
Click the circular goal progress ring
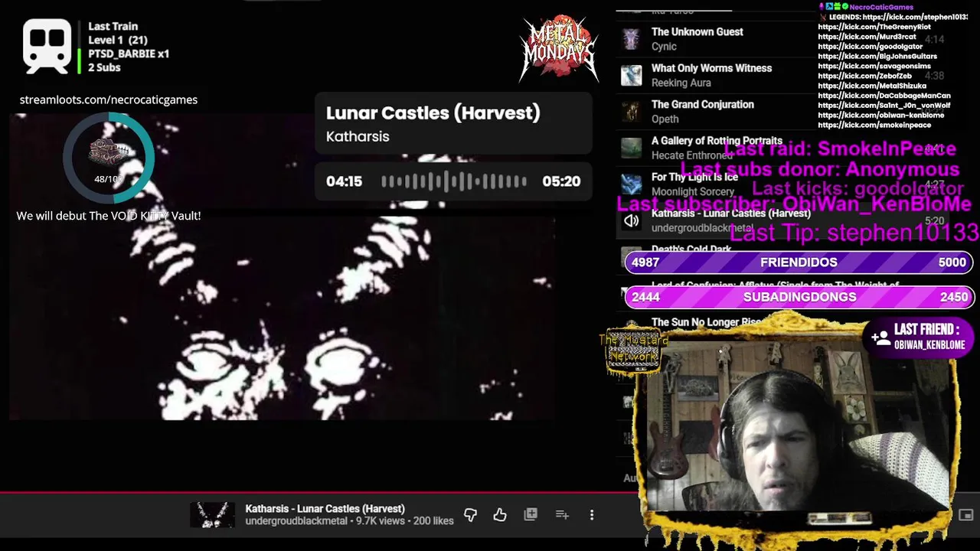pyautogui.click(x=109, y=158)
